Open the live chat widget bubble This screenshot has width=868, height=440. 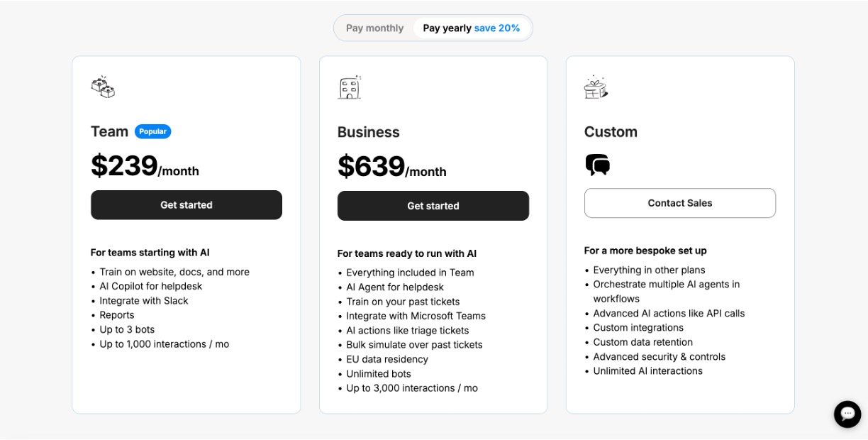(x=847, y=414)
